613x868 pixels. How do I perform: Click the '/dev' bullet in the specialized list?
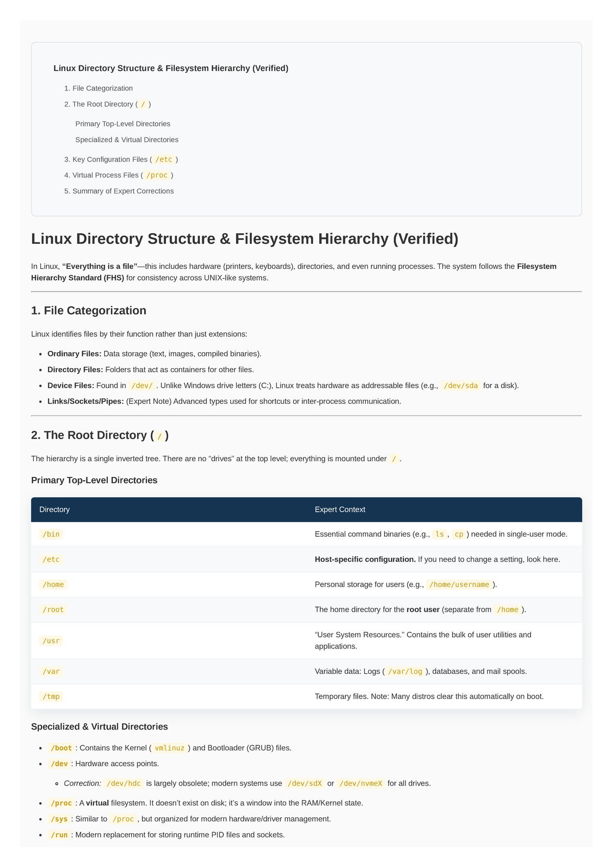point(59,764)
